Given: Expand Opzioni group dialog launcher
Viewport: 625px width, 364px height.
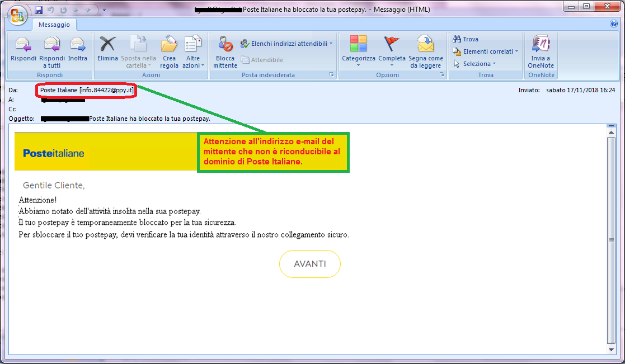Looking at the screenshot, I should pos(441,74).
